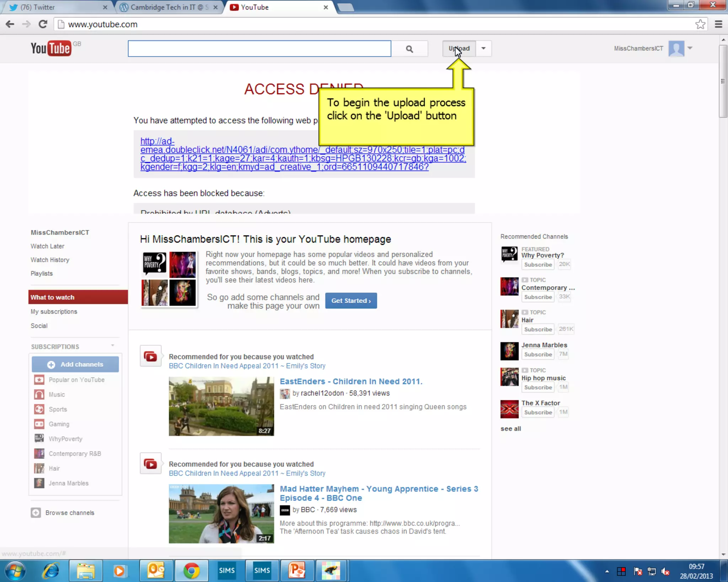The height and width of the screenshot is (582, 728).
Task: Subscribe to Jenna Marbles channel
Action: tap(538, 354)
